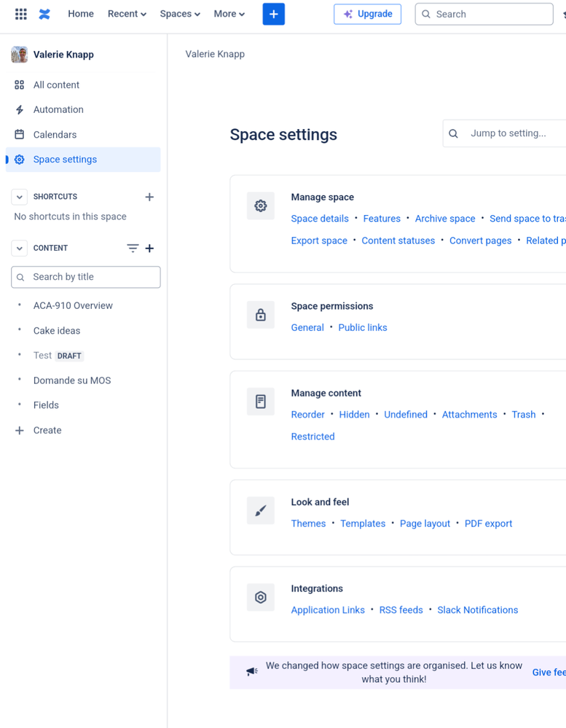Click the Search by title field
Viewport: 566px width, 728px height.
85,277
